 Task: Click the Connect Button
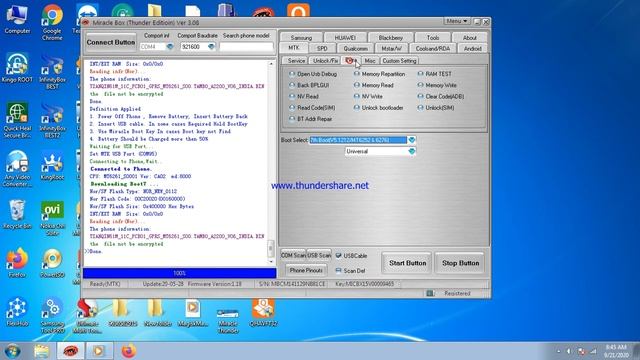[x=111, y=42]
